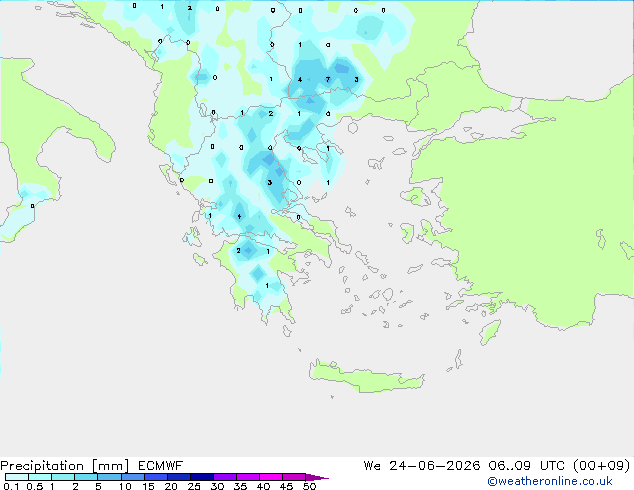Pick the 40–45 mm magenta legend swatch
634x490 pixels.
coord(271,477)
